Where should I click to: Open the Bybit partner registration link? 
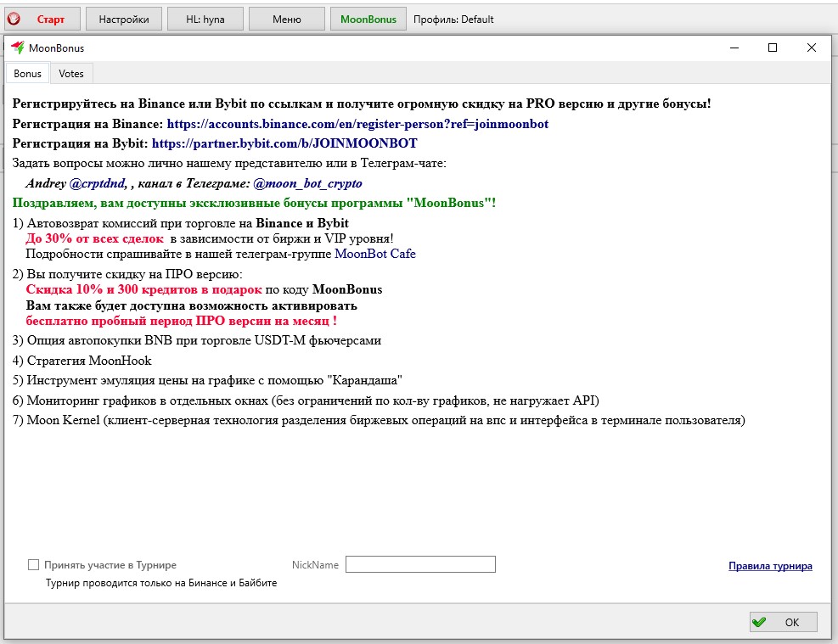pos(284,143)
